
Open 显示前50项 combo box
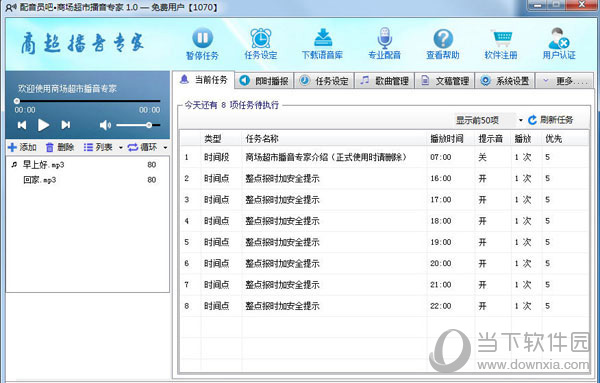pos(489,120)
